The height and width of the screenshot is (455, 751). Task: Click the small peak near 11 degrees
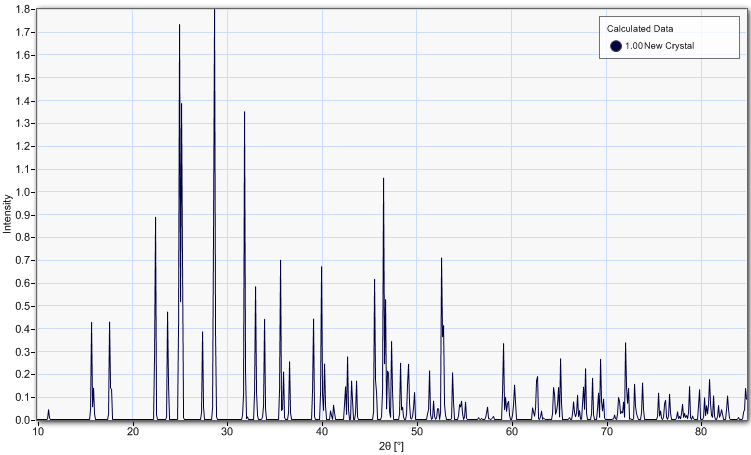[49, 411]
